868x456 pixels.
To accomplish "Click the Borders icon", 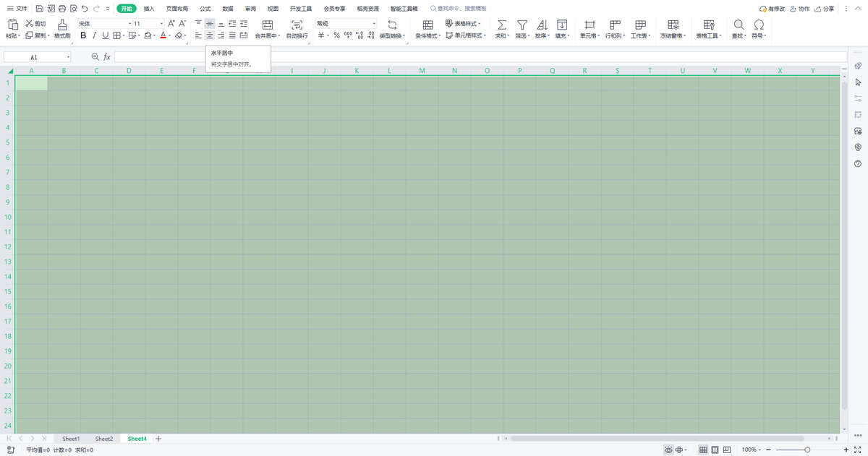I will pyautogui.click(x=117, y=35).
